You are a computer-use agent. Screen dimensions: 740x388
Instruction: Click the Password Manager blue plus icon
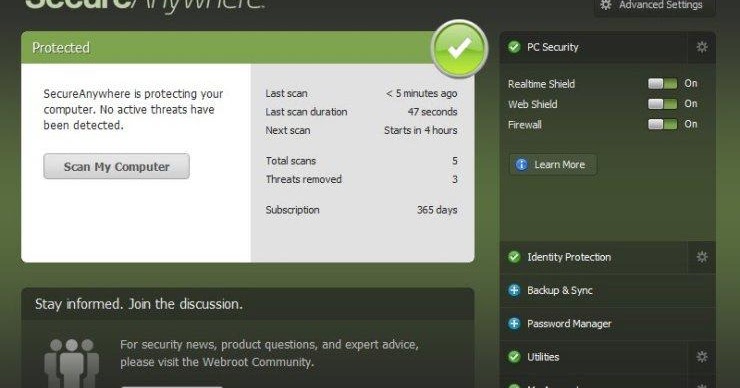(x=514, y=324)
